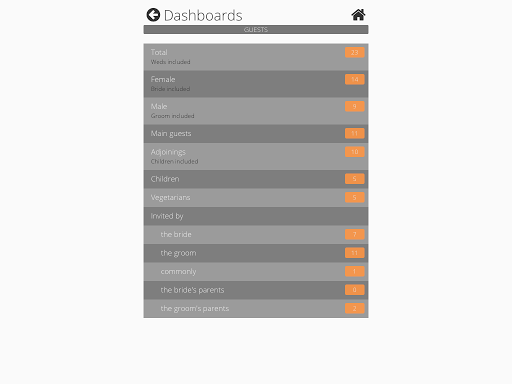The image size is (512, 384).
Task: Select the GUESTS tab header
Action: 256,29
